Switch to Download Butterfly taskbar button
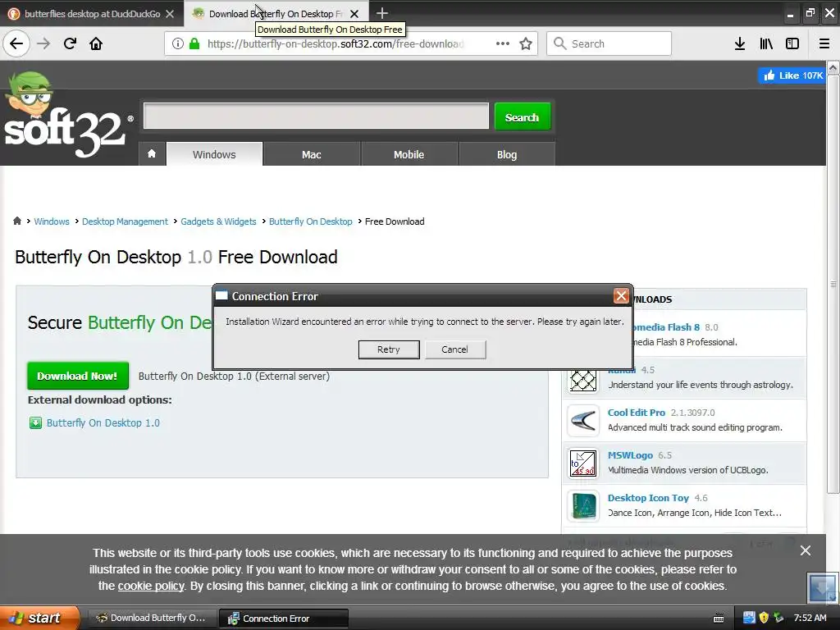The height and width of the screenshot is (630, 840). pyautogui.click(x=152, y=618)
